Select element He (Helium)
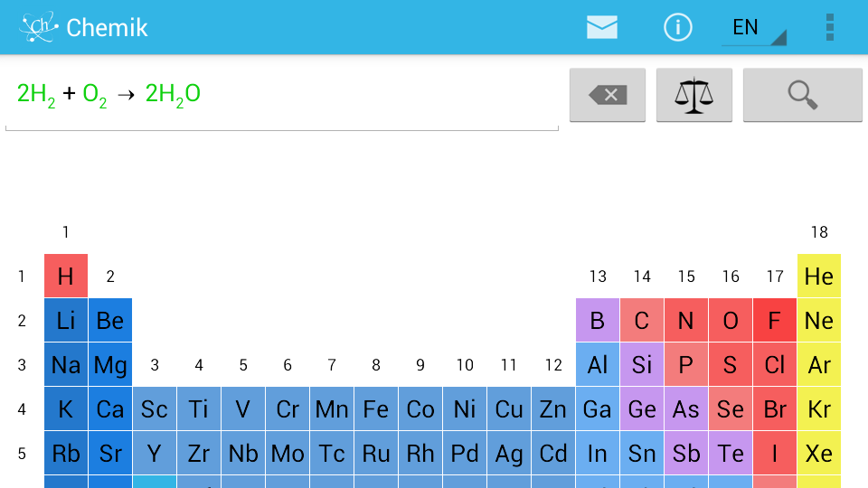 (819, 276)
